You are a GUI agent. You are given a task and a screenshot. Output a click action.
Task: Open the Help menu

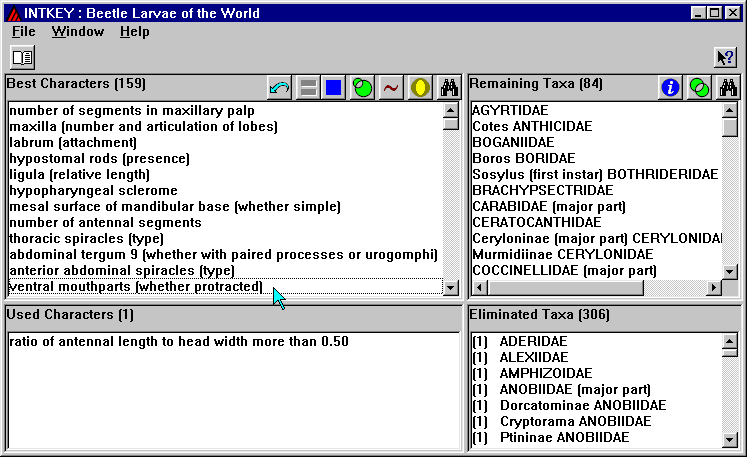coord(134,31)
